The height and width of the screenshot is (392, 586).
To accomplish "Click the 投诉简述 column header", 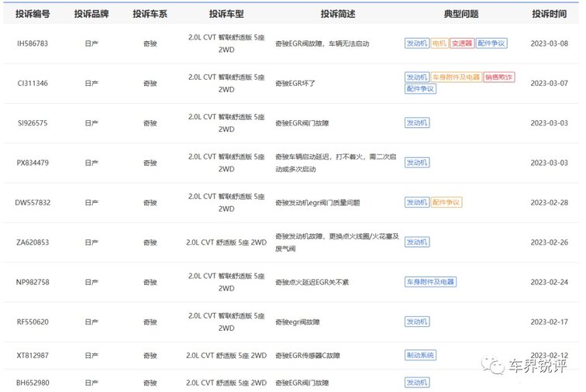I will 338,14.
